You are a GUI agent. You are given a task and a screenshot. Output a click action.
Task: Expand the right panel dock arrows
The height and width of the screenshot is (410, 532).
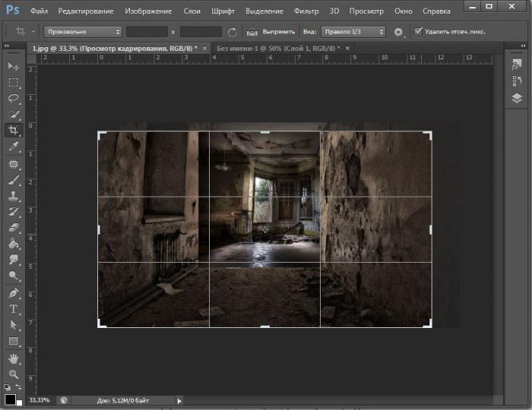click(x=523, y=46)
